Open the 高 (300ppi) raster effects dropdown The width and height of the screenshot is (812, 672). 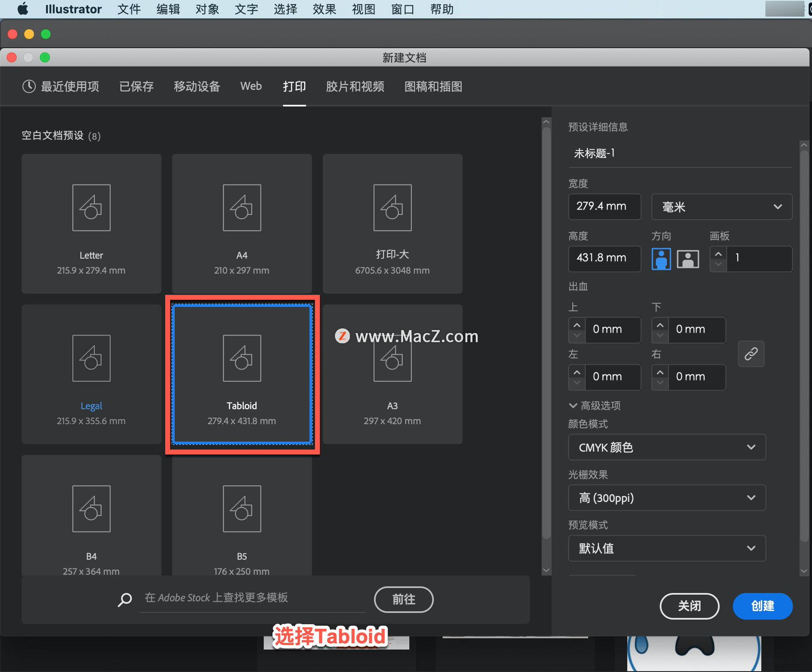(x=667, y=497)
